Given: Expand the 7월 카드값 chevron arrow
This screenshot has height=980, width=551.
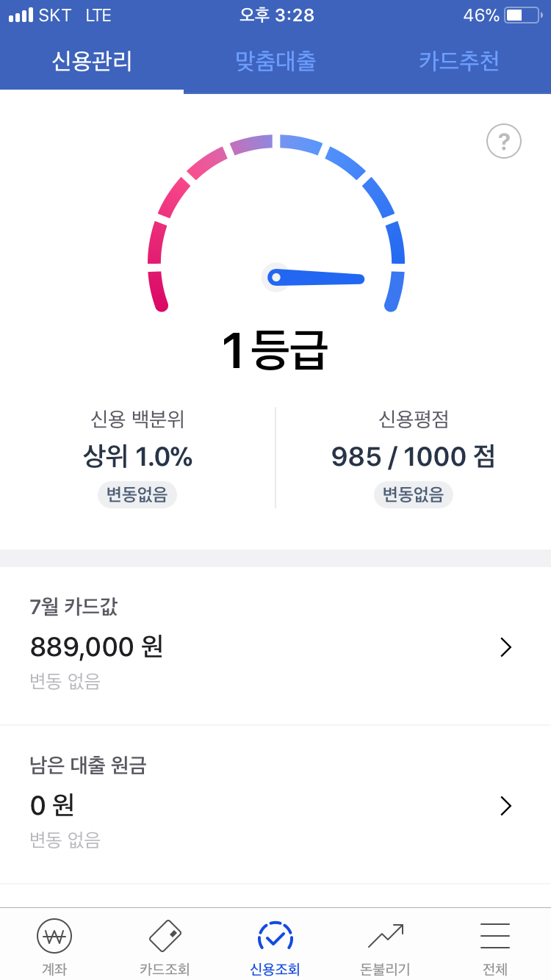Looking at the screenshot, I should 505,647.
